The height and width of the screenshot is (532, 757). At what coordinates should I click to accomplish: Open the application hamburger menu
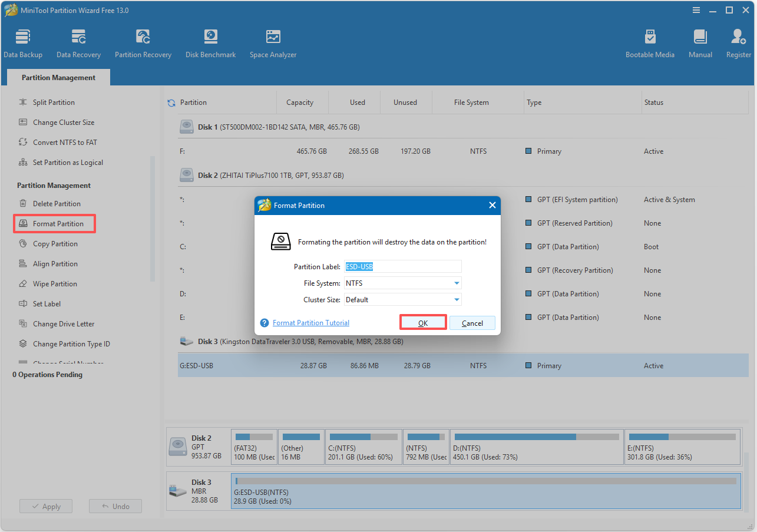(x=696, y=10)
